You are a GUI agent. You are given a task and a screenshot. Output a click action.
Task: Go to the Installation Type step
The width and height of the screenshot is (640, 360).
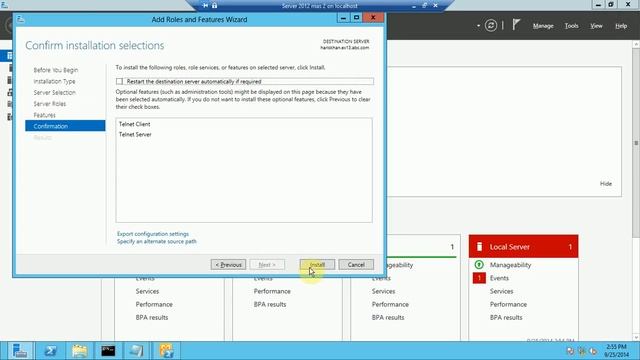[54, 81]
